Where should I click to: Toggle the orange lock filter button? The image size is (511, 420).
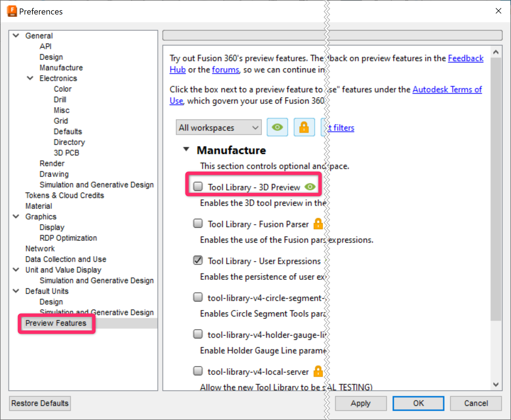304,127
